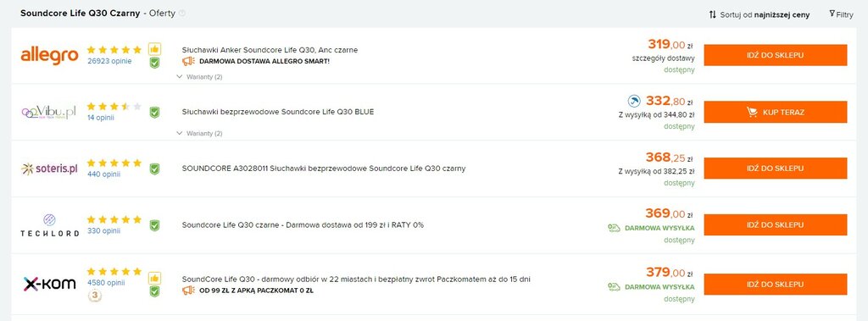Click the thumbs-up badge next to Allegro

click(x=154, y=49)
